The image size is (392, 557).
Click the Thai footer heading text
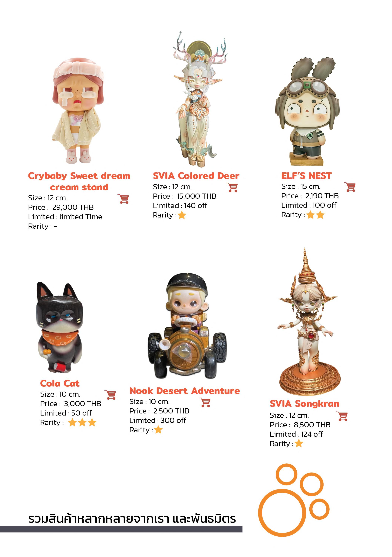tap(132, 519)
